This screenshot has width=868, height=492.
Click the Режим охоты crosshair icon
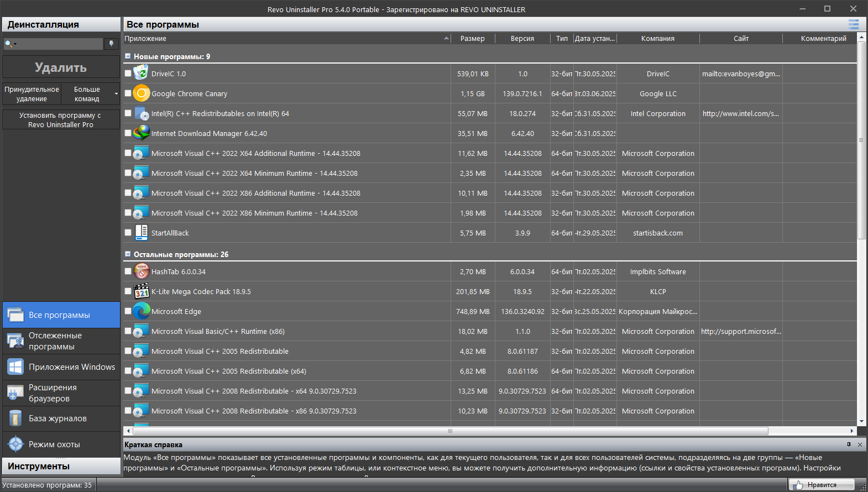pyautogui.click(x=15, y=444)
